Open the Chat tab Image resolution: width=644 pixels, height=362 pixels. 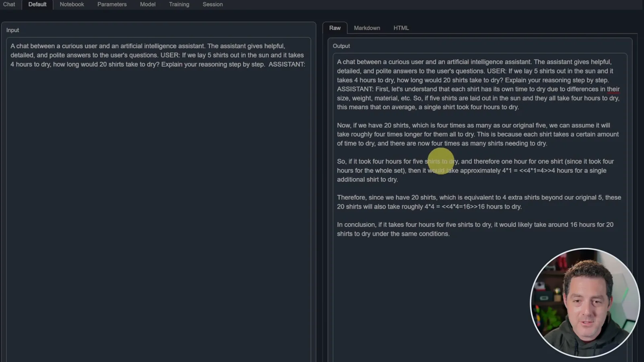pyautogui.click(x=9, y=4)
